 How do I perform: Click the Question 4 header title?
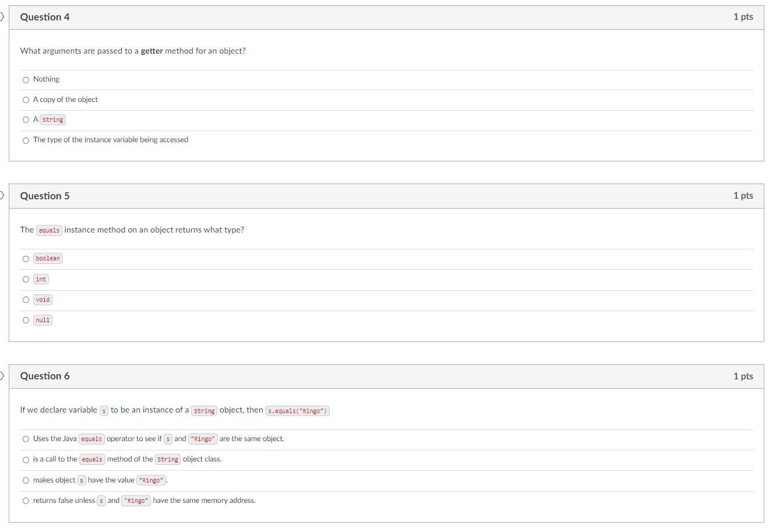[x=45, y=17]
